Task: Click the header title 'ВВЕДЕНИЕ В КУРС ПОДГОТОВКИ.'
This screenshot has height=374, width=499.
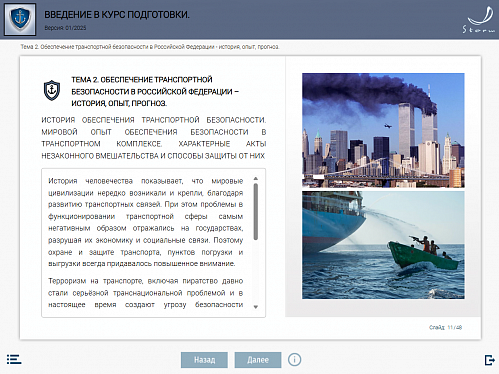Action: pos(117,15)
